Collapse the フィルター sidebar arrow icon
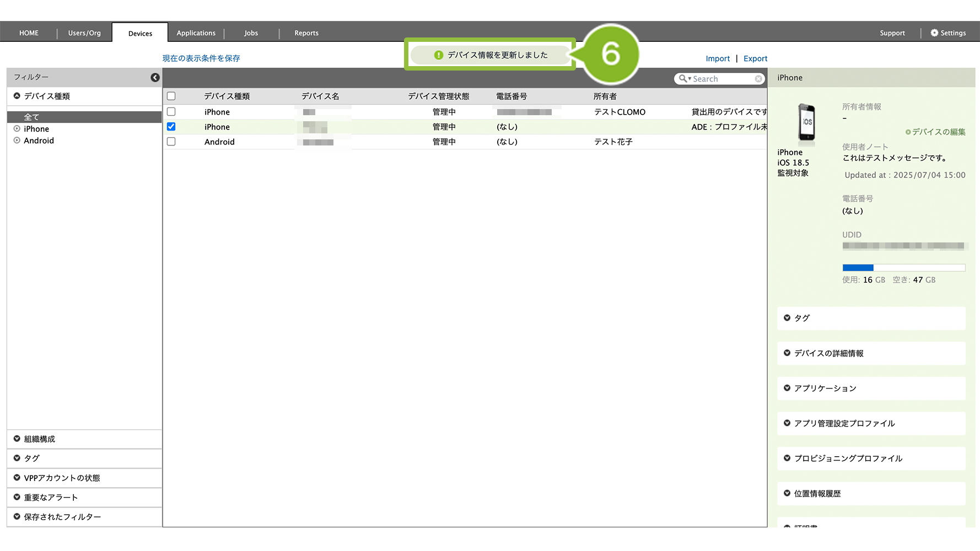The width and height of the screenshot is (980, 551). (155, 78)
